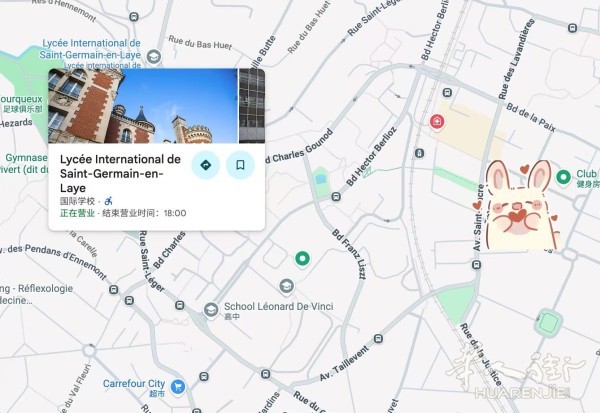Click the Club gym label text
Screen dimensions: 600x413
588,173
